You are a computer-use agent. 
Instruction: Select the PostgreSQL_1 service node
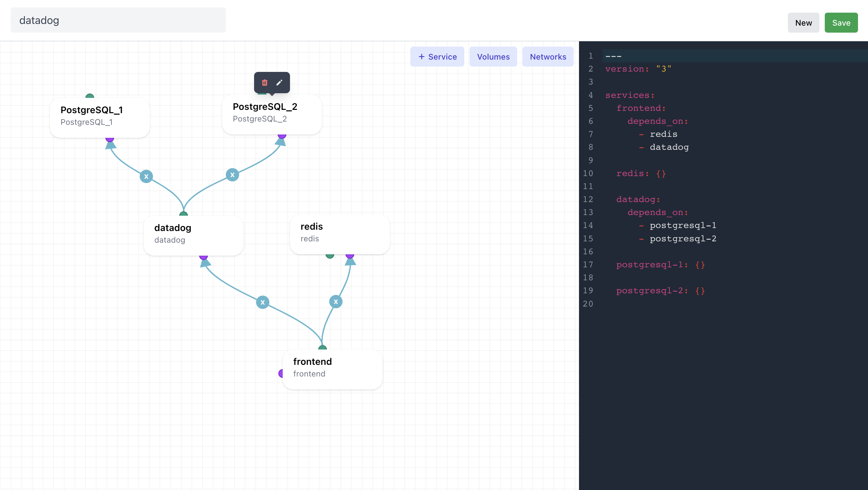pyautogui.click(x=99, y=117)
